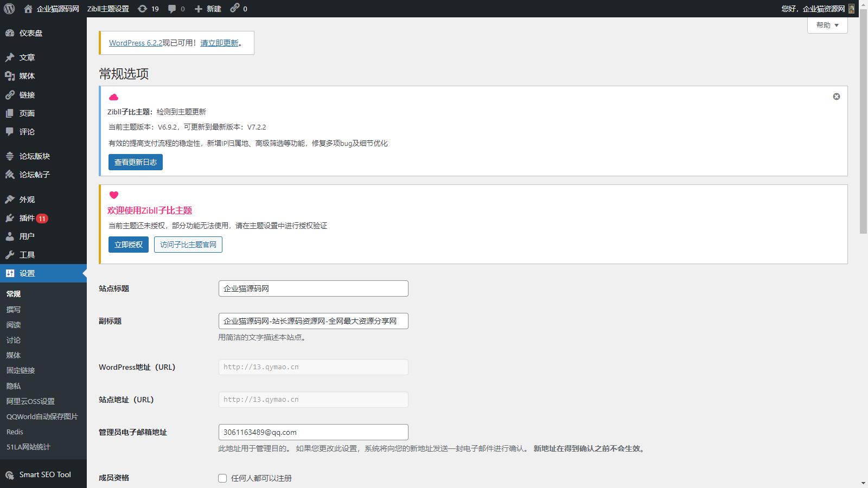This screenshot has width=868, height=488.
Task: Open the Plugins (插件) menu with 11 badge
Action: (27, 218)
